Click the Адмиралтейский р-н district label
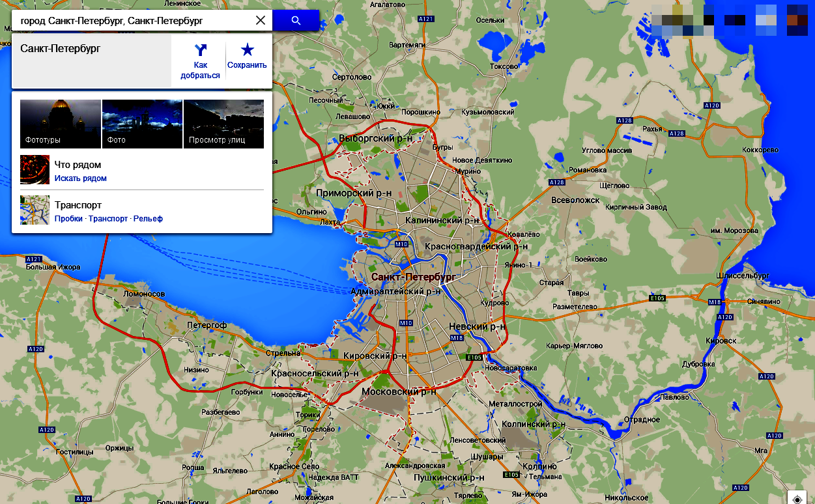This screenshot has width=815, height=504. 395,292
